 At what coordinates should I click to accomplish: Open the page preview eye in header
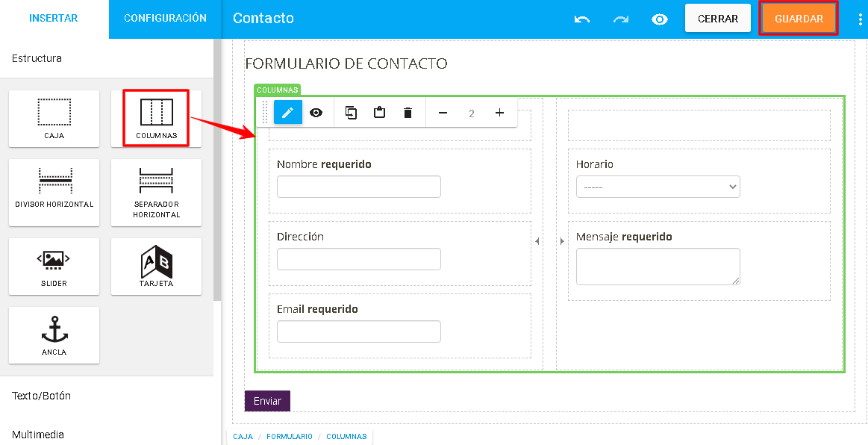[659, 19]
